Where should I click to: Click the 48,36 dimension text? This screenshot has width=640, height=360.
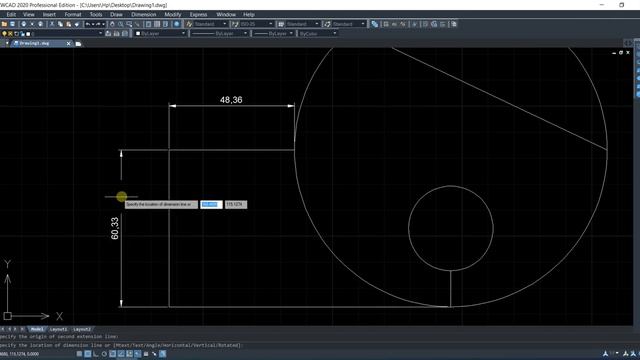point(231,100)
